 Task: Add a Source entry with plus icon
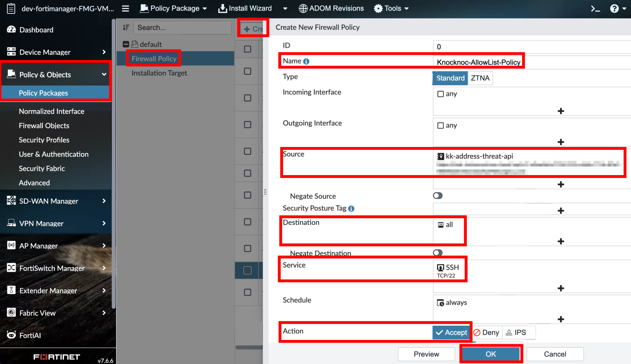coord(561,184)
